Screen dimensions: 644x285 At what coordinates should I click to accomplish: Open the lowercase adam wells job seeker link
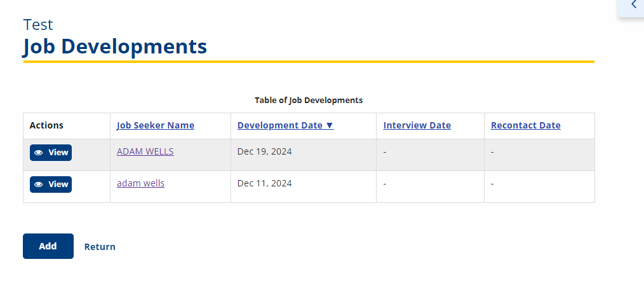coord(140,183)
